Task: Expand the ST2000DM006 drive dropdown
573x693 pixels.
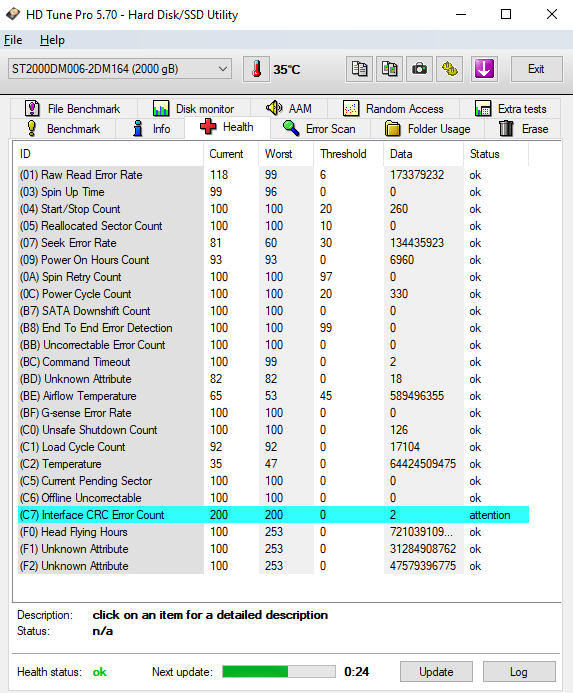Action: coord(119,69)
